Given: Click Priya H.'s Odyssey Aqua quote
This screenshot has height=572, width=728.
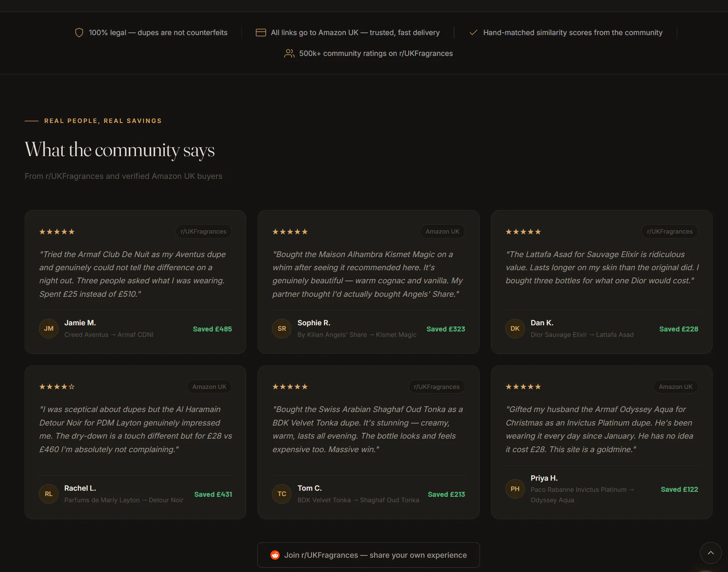Looking at the screenshot, I should [599, 429].
